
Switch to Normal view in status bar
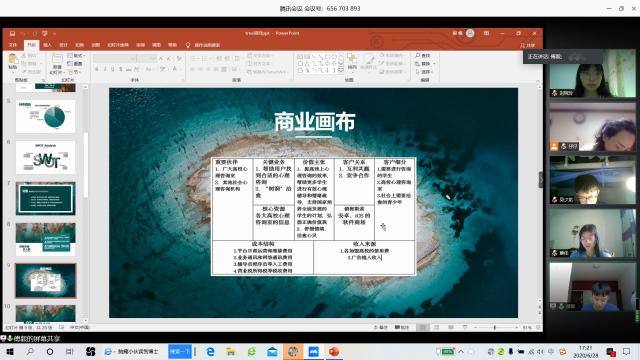tap(423, 327)
